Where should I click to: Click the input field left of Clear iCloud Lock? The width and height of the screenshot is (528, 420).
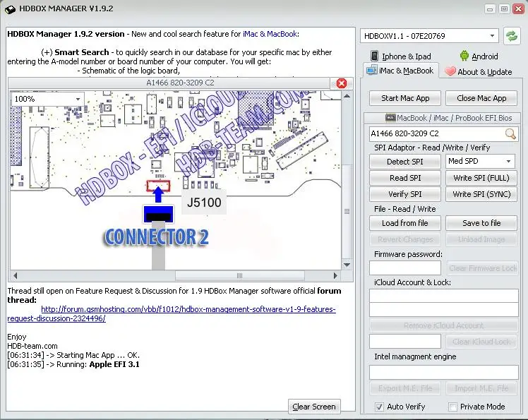405,342
